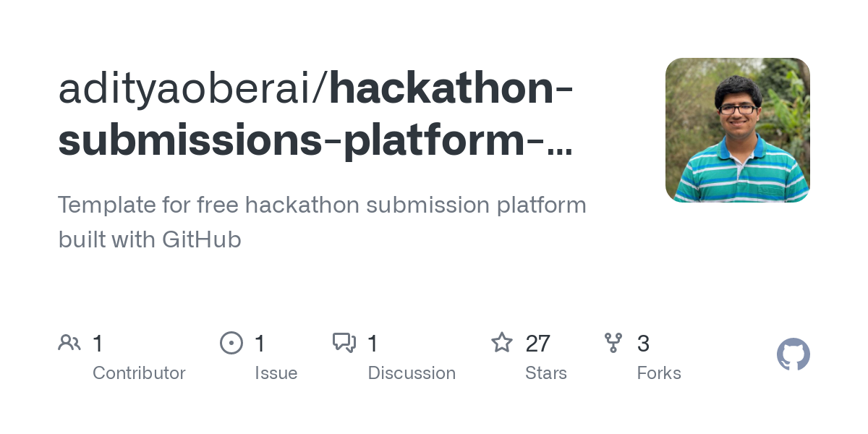Click the star icon
Image resolution: width=868 pixels, height=434 pixels.
tap(502, 342)
